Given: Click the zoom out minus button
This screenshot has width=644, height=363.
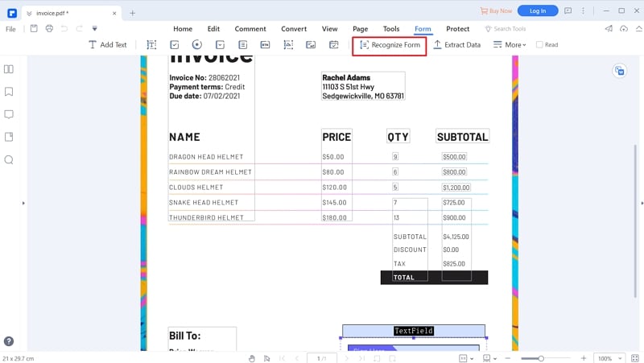Looking at the screenshot, I should [508, 358].
